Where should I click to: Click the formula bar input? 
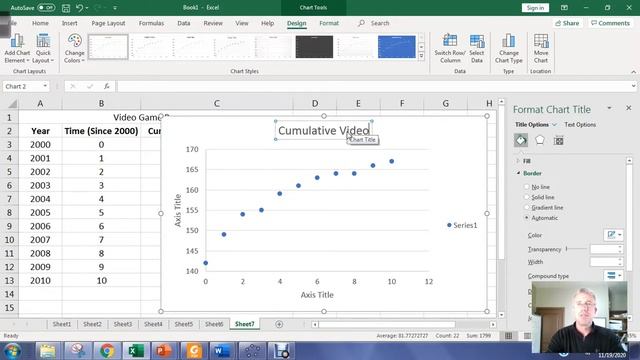[374, 86]
